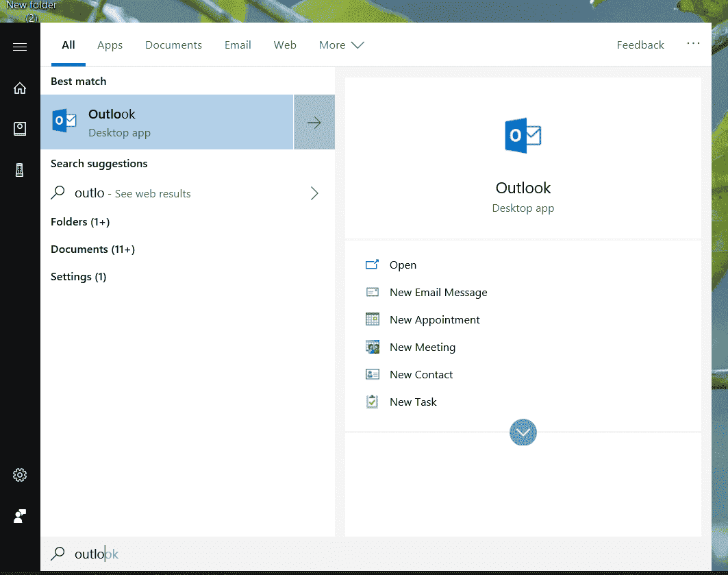728x575 pixels.
Task: Click the Outlook icon in the Best match result
Action: pyautogui.click(x=64, y=121)
